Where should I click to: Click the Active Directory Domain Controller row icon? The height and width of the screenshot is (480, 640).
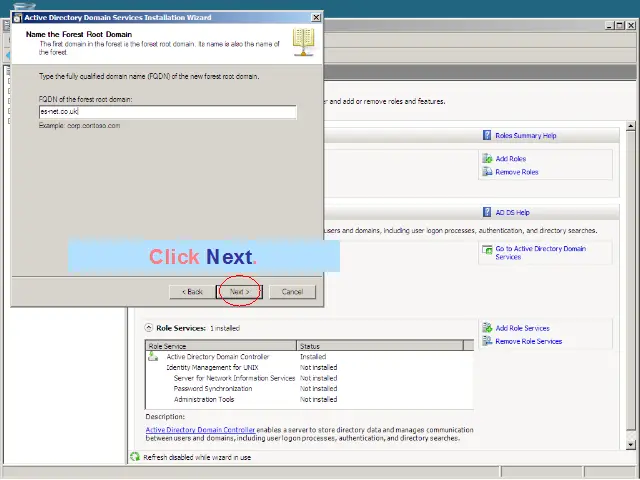click(153, 356)
